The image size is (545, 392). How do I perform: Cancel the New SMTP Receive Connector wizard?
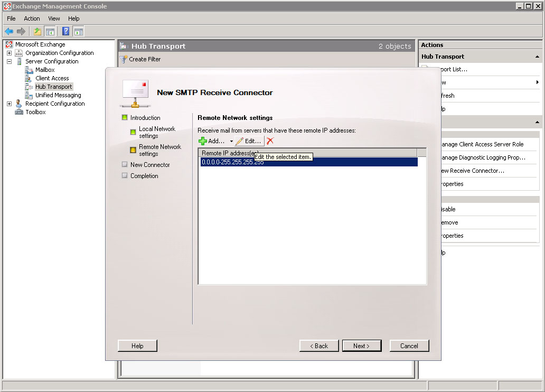[x=409, y=346]
